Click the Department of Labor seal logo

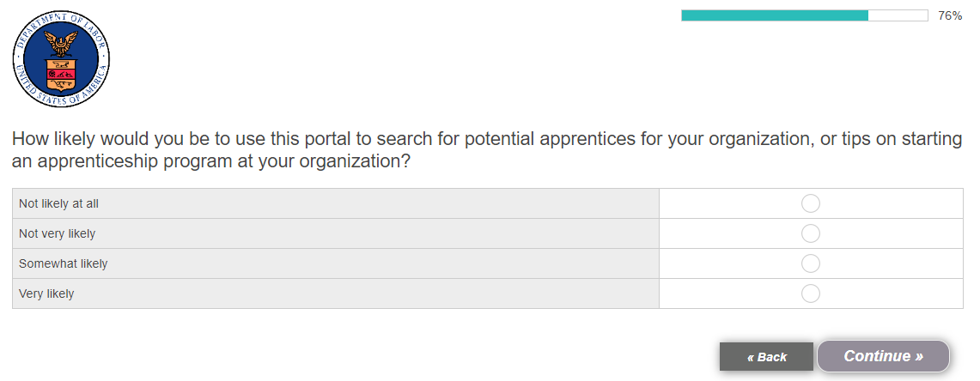pyautogui.click(x=61, y=59)
